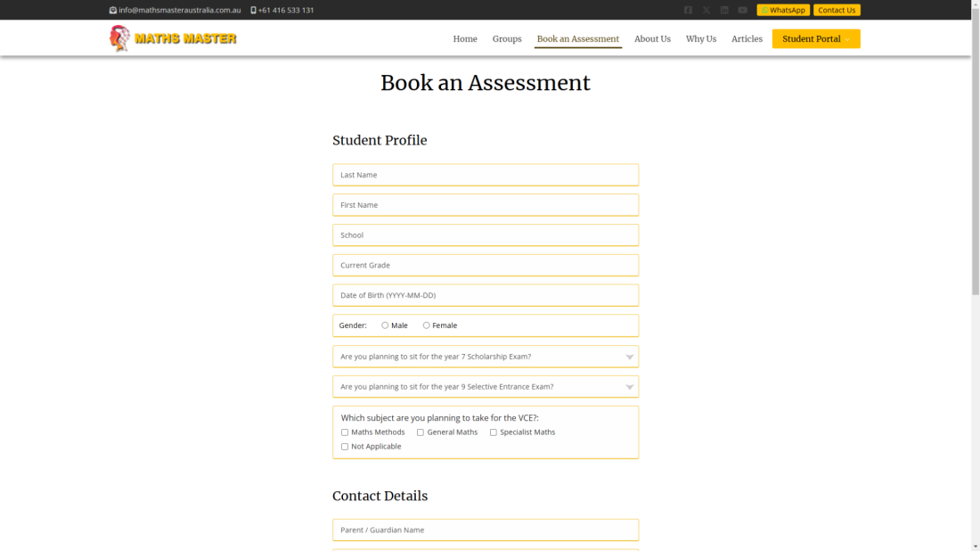Check the Not Applicable checkbox
Image resolution: width=980 pixels, height=551 pixels.
point(345,447)
